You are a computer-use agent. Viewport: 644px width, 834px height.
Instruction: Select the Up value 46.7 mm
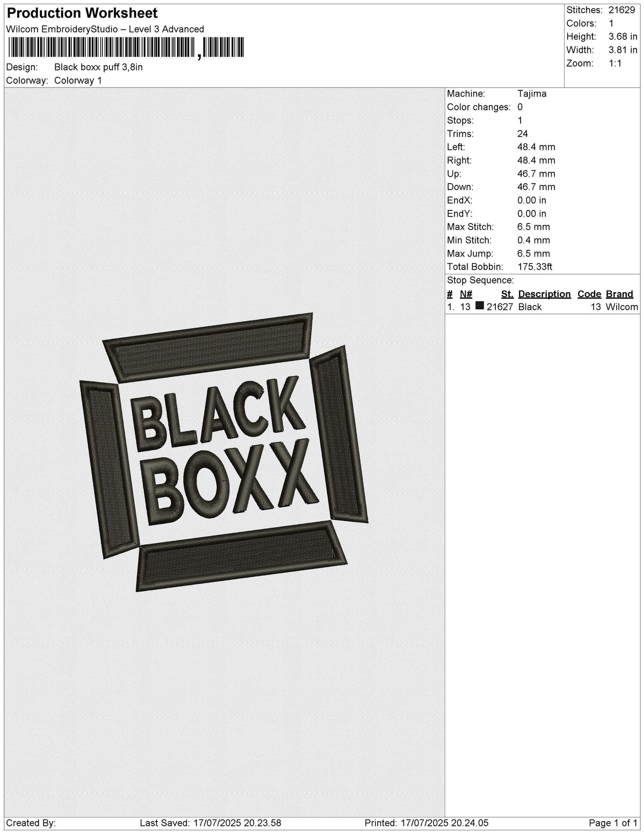tap(536, 173)
